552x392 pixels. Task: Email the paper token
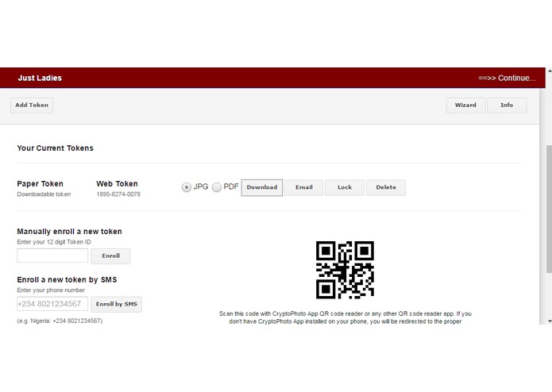pyautogui.click(x=304, y=188)
